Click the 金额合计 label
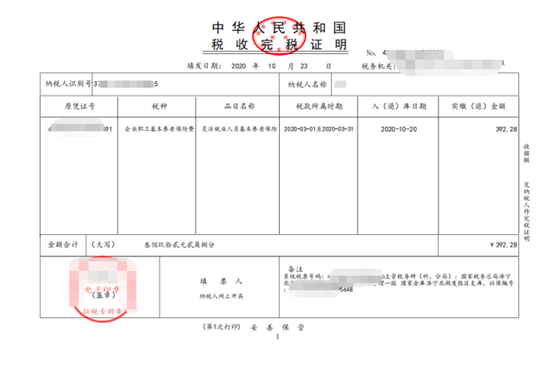 coord(63,244)
